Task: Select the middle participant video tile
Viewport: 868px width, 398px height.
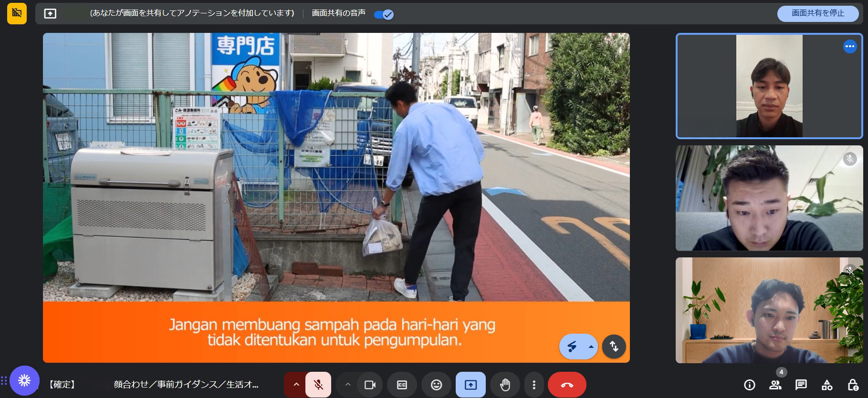Action: pyautogui.click(x=769, y=198)
